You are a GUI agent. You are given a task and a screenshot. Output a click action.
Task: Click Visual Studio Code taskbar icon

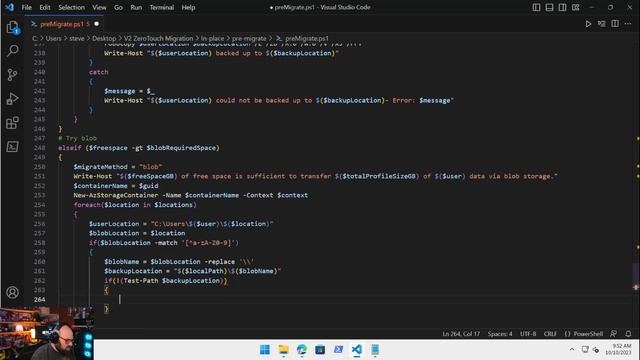pos(357,350)
